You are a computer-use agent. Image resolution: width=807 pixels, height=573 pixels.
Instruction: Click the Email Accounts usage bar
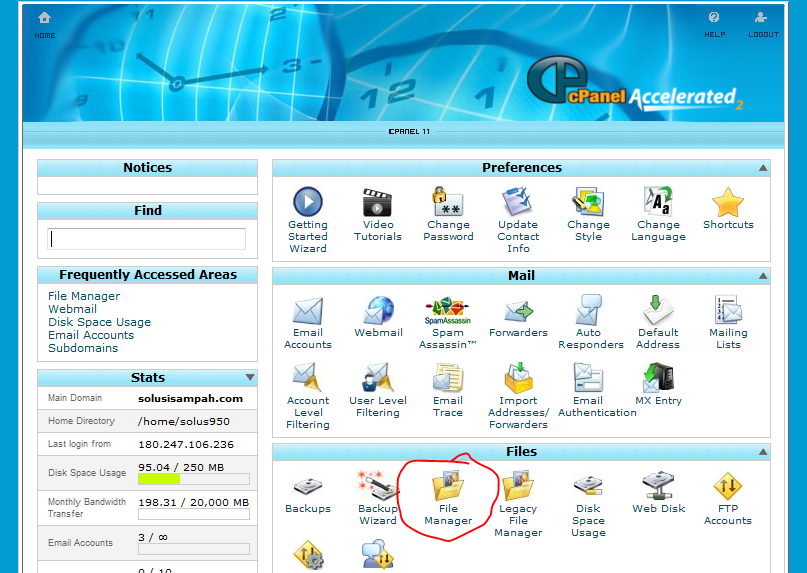point(194,549)
